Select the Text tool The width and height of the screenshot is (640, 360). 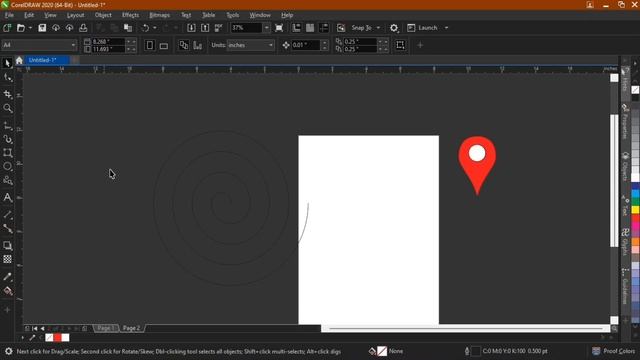7,198
